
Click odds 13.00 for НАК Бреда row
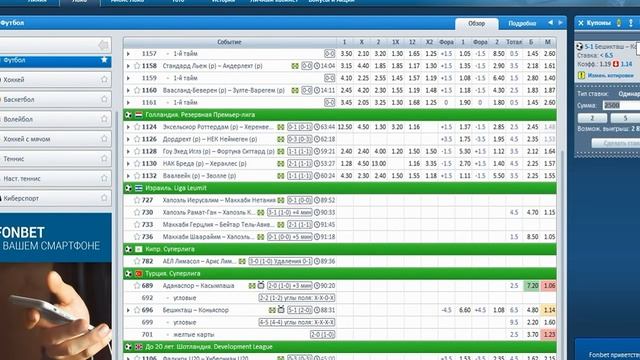[378, 164]
